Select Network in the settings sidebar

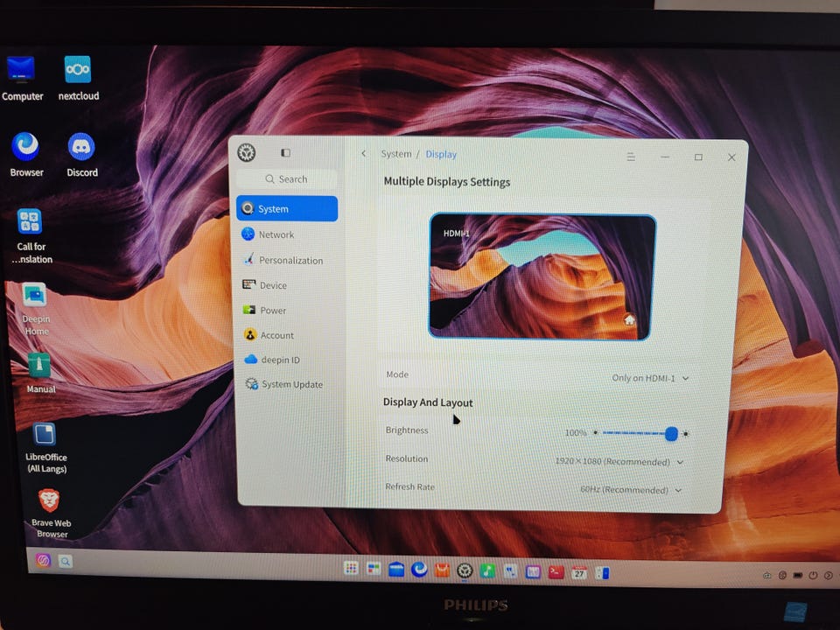pyautogui.click(x=287, y=234)
